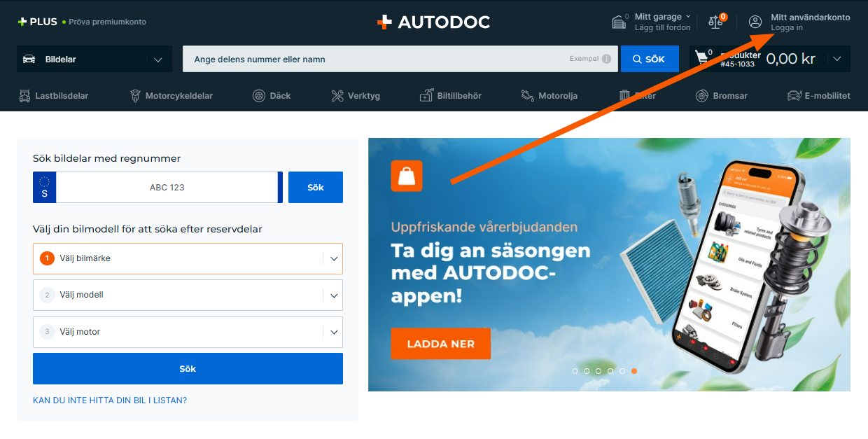Click the blue SÖK search button

pos(650,59)
